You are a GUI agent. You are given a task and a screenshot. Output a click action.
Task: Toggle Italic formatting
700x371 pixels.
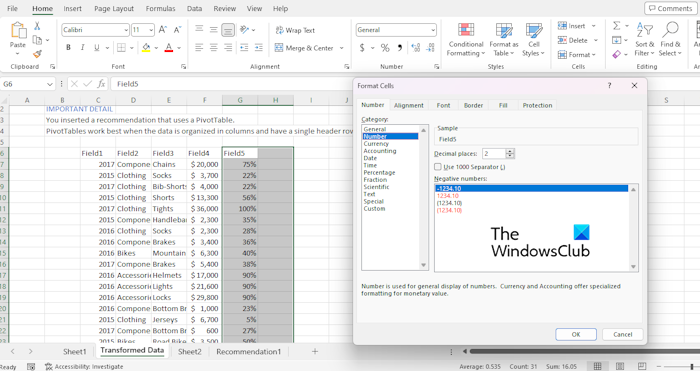tap(82, 47)
